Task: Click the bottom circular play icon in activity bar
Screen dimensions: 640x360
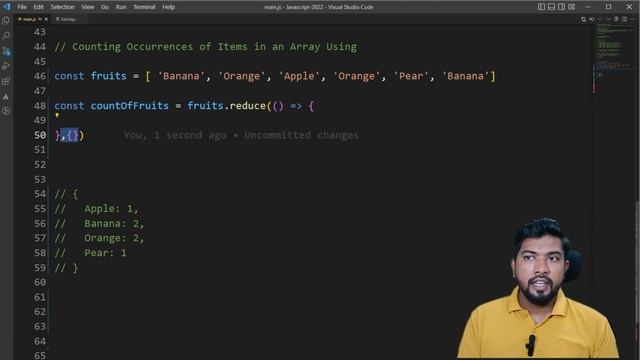Action: pyautogui.click(x=6, y=111)
